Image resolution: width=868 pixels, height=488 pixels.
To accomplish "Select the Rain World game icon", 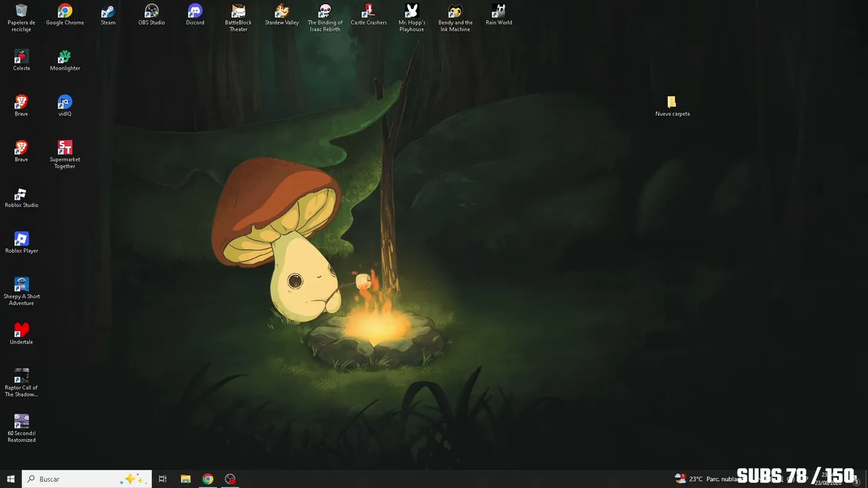I will 499,14.
